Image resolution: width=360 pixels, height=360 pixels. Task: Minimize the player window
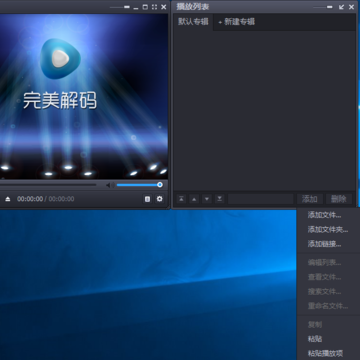(136, 7)
